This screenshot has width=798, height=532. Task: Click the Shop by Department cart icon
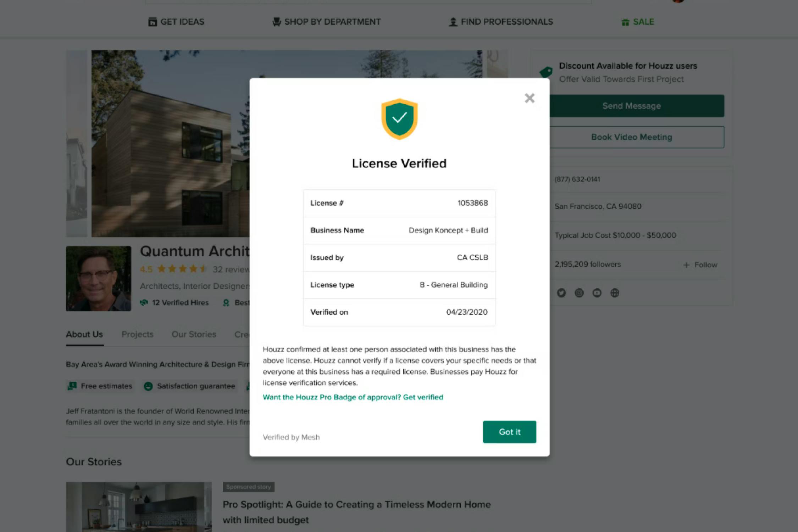[276, 22]
